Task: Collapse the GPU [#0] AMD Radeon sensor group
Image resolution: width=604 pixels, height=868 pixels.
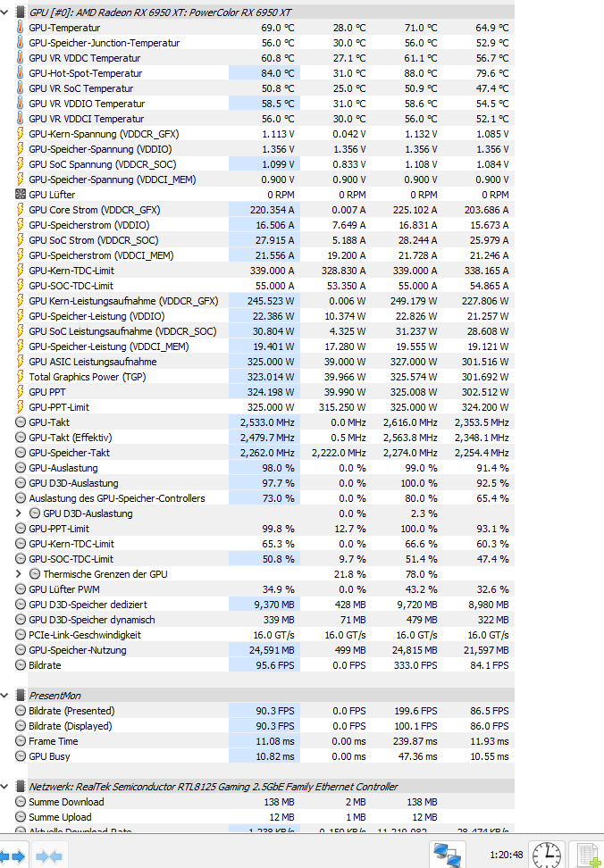Action: click(4, 13)
